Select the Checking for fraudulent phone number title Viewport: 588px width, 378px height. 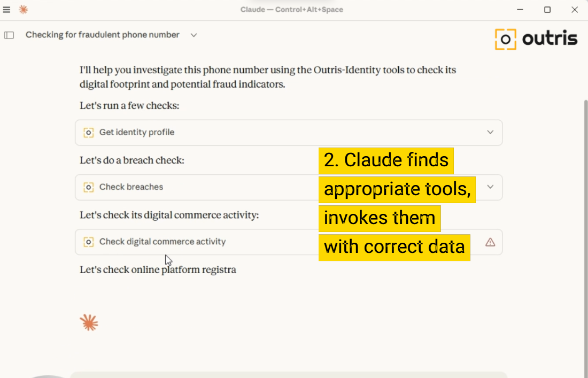pyautogui.click(x=102, y=34)
